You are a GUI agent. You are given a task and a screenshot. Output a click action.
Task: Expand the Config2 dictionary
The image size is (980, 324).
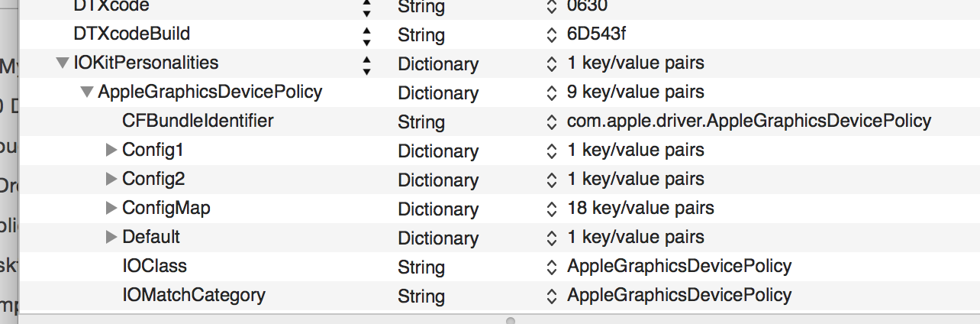(x=111, y=180)
